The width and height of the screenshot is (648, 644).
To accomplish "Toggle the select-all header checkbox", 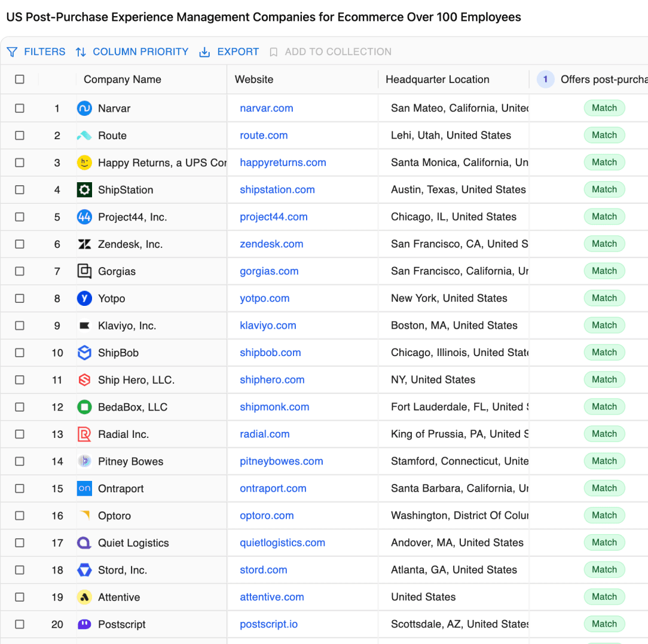I will pyautogui.click(x=19, y=79).
